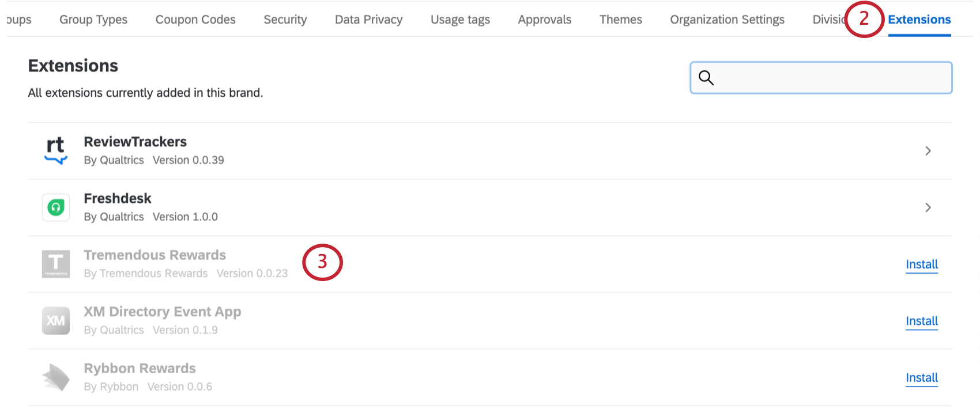Install the Tremendous Rewards extension

(x=922, y=264)
